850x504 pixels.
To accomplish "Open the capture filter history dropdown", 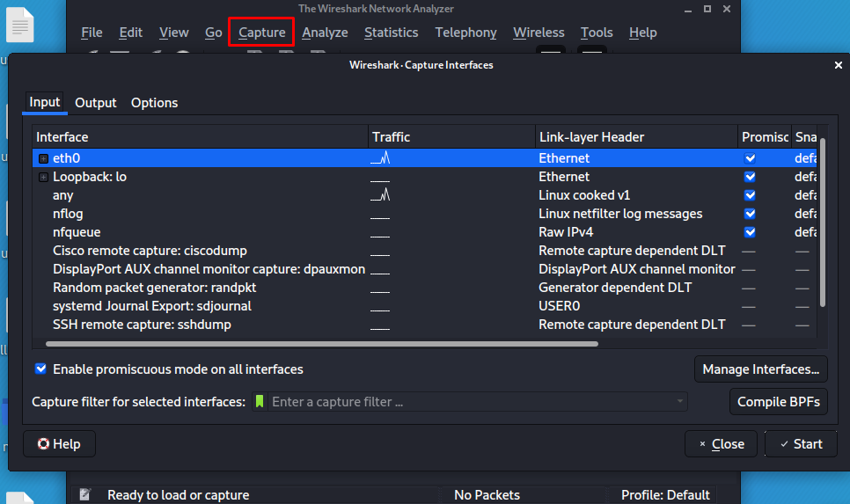I will coord(680,402).
